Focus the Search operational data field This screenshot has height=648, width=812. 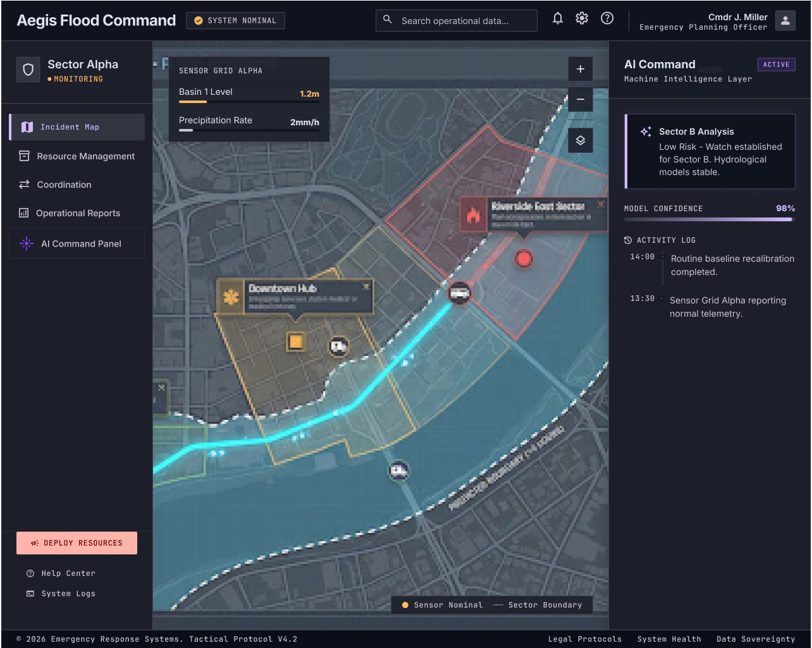click(457, 20)
